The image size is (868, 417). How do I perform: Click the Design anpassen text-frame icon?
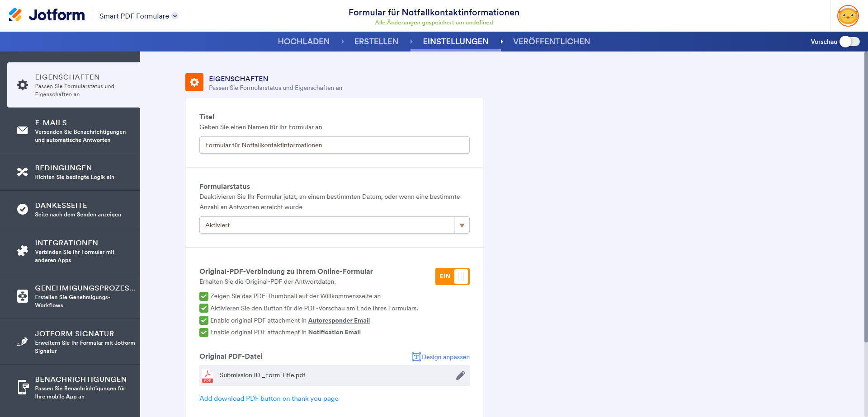pyautogui.click(x=416, y=357)
